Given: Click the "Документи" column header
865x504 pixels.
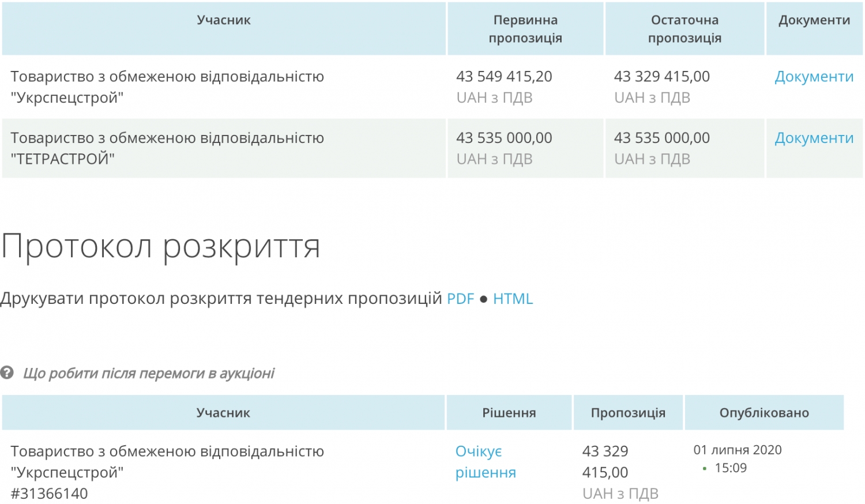Looking at the screenshot, I should 814,20.
